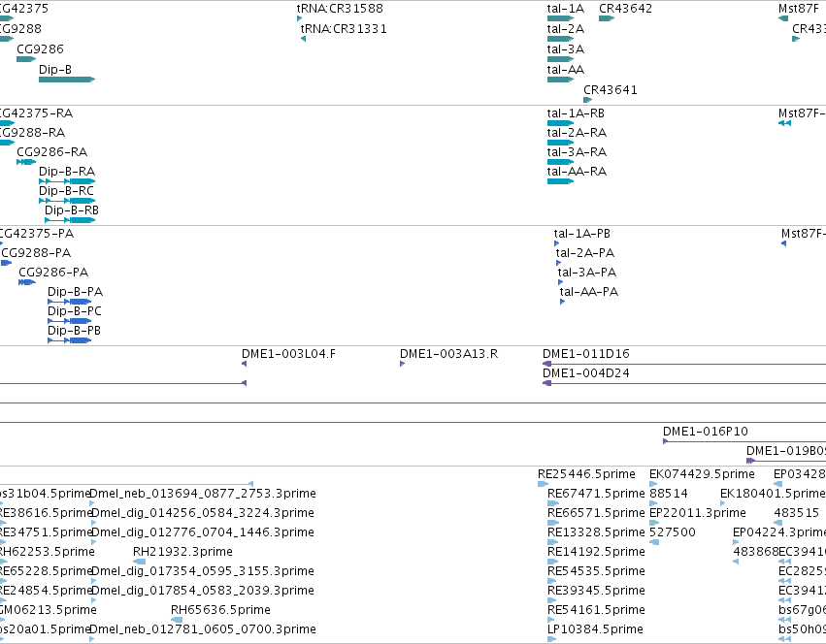The width and height of the screenshot is (826, 644).
Task: Click Dmel_dig_012776_0704_1446.3prime label
Action: click(x=202, y=532)
